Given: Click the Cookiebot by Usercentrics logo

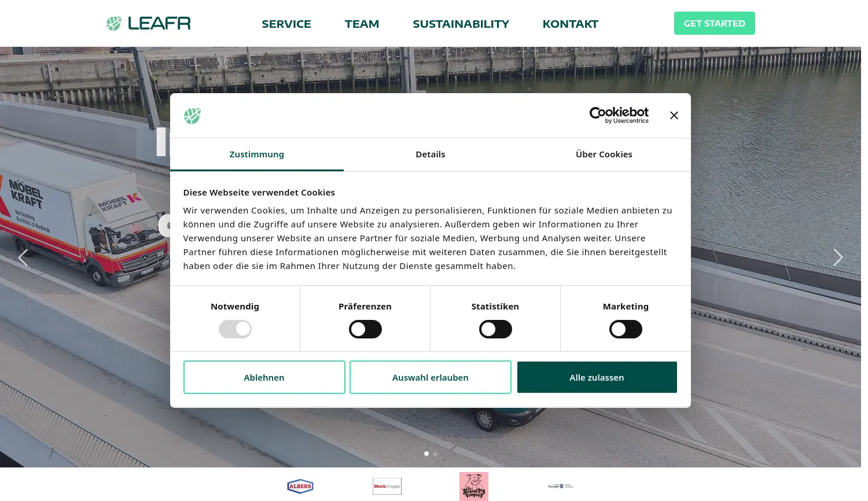Looking at the screenshot, I should tap(619, 115).
